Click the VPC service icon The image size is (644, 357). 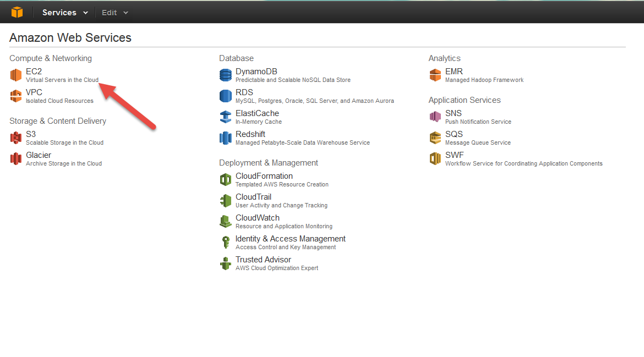(15, 95)
